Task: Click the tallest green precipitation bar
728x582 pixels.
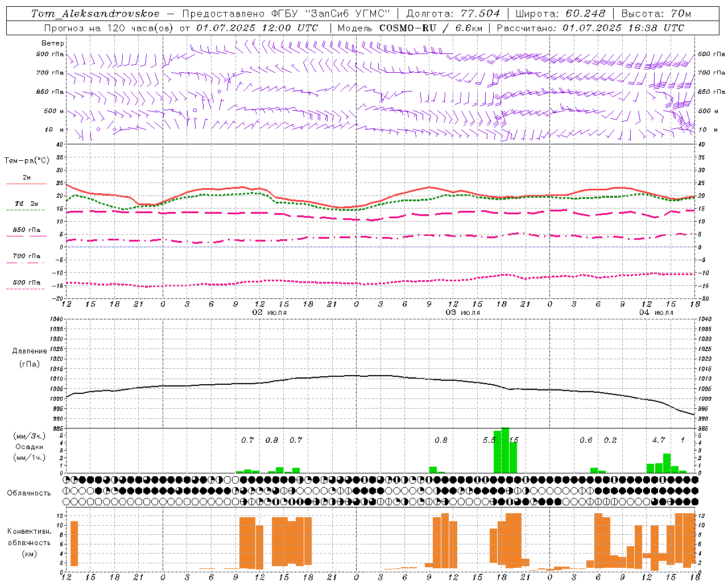Action: click(505, 450)
